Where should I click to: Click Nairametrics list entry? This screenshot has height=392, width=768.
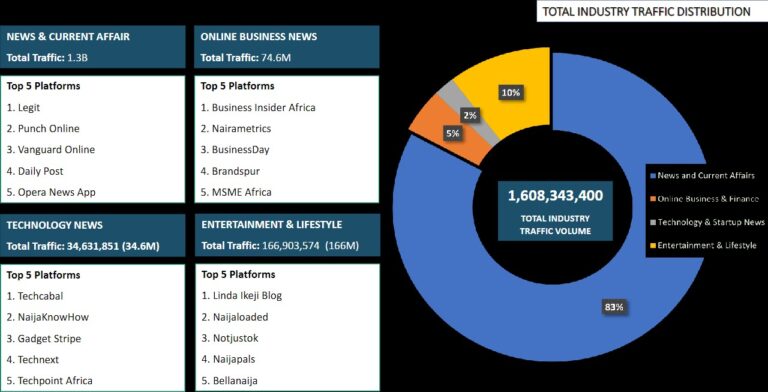pyautogui.click(x=236, y=128)
